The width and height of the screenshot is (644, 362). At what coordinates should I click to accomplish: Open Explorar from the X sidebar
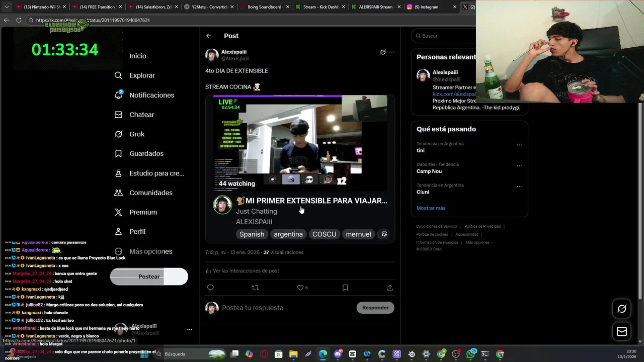click(x=135, y=75)
